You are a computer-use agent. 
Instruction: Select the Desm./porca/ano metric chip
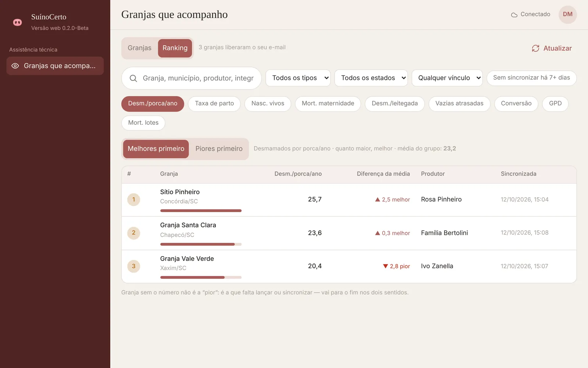coord(153,104)
